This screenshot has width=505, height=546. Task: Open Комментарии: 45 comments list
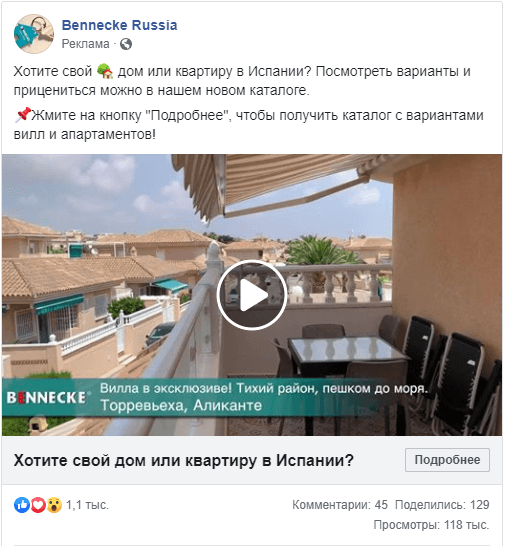click(340, 505)
